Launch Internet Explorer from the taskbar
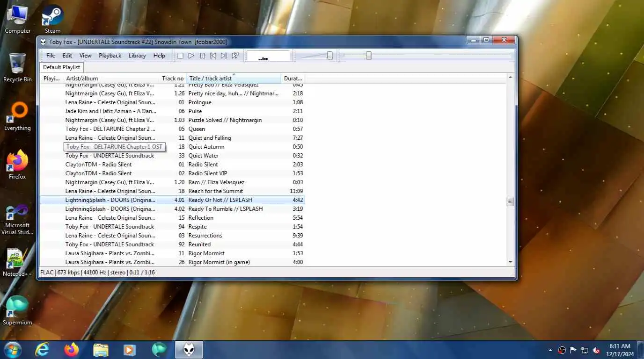Image resolution: width=644 pixels, height=359 pixels. (43, 350)
